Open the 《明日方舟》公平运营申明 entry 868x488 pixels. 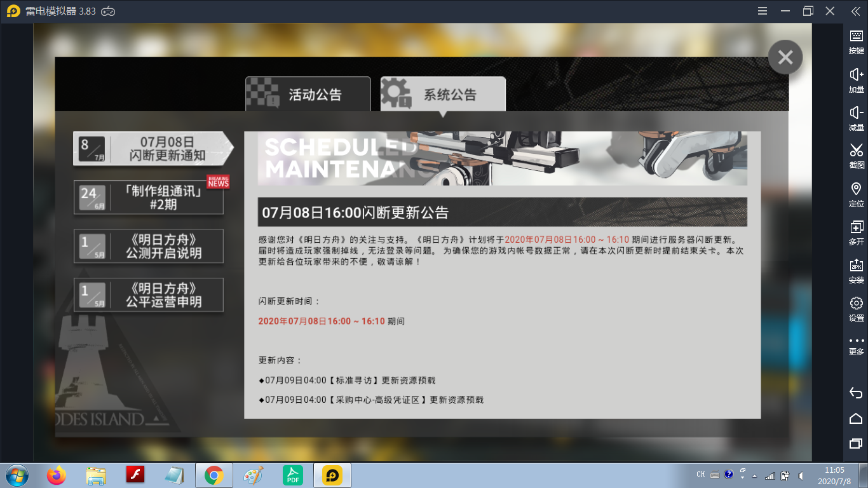149,295
